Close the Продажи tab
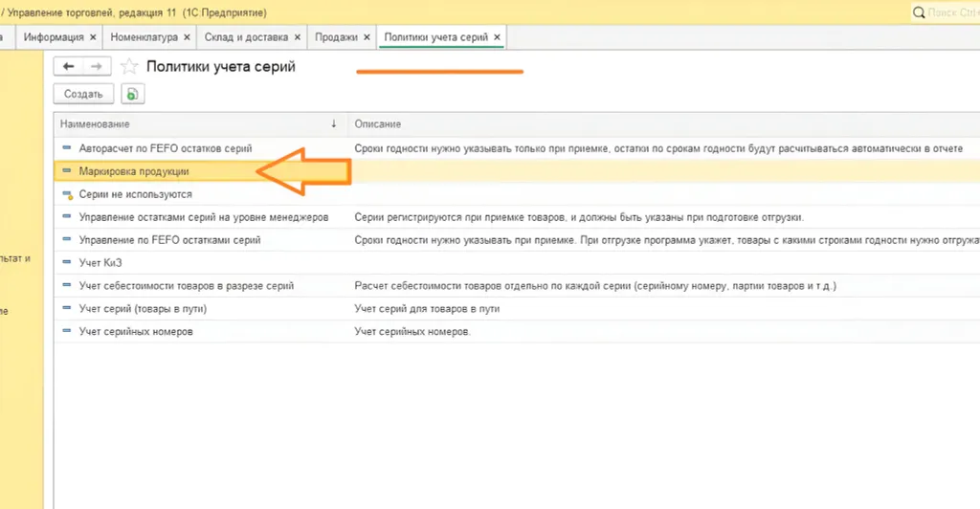This screenshot has width=980, height=509. (366, 37)
